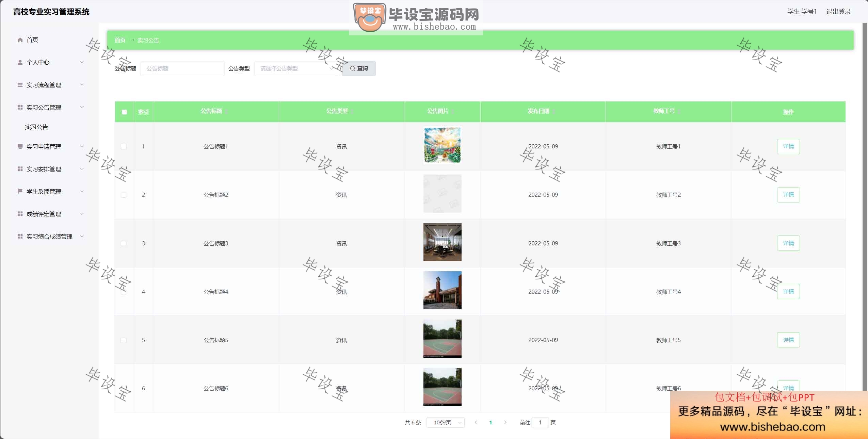Image resolution: width=868 pixels, height=439 pixels.
Task: Click the home icon beside 首页 in sidebar
Action: coord(20,40)
